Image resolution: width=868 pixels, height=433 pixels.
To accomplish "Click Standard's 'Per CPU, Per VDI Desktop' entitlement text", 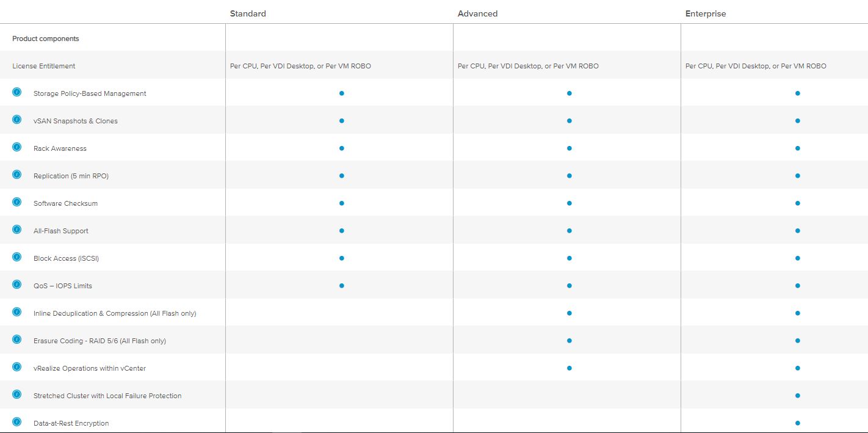I will tap(300, 66).
